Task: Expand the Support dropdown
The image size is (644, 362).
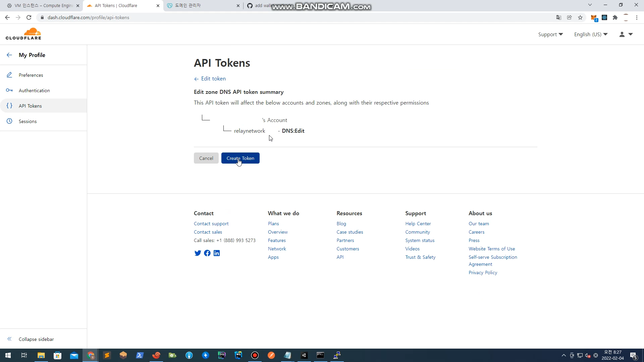Action: pyautogui.click(x=550, y=34)
